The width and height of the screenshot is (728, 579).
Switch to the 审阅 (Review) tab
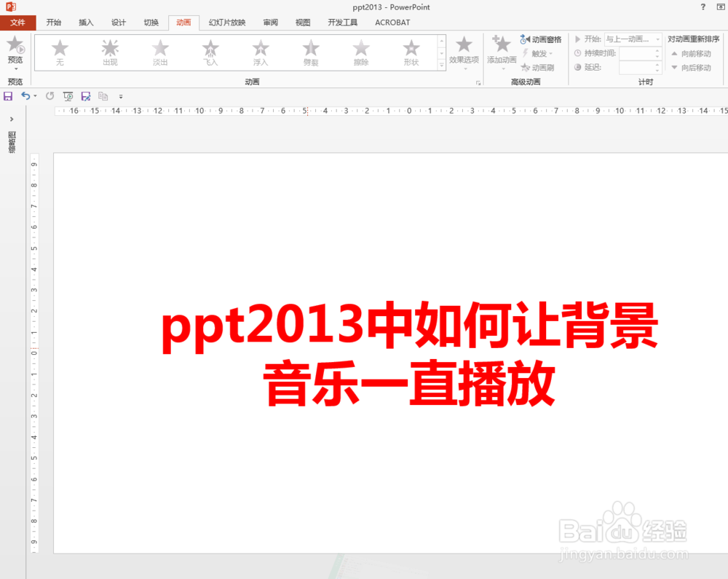(270, 23)
